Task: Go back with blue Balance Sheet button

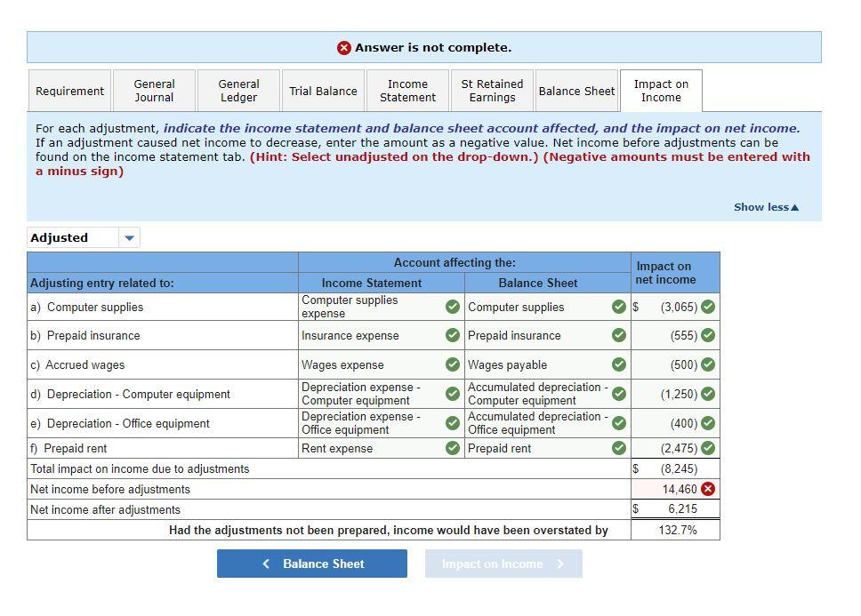Action: (x=312, y=564)
